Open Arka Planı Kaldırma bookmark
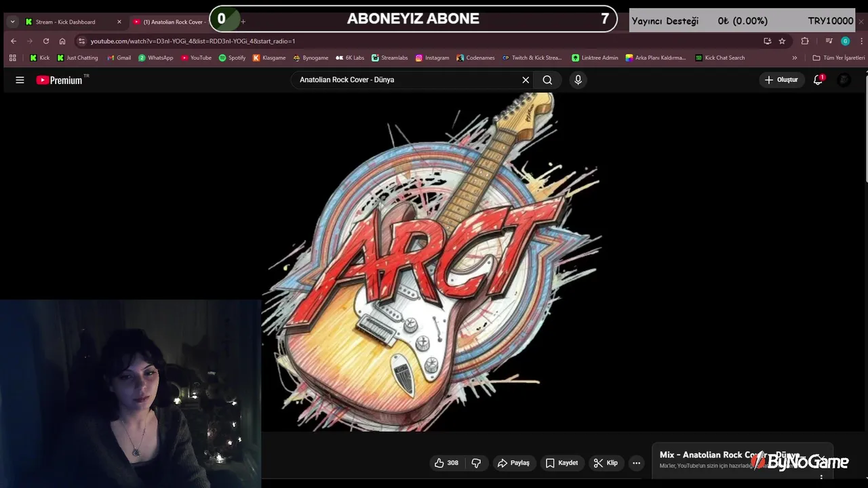The width and height of the screenshot is (868, 488). tap(656, 58)
